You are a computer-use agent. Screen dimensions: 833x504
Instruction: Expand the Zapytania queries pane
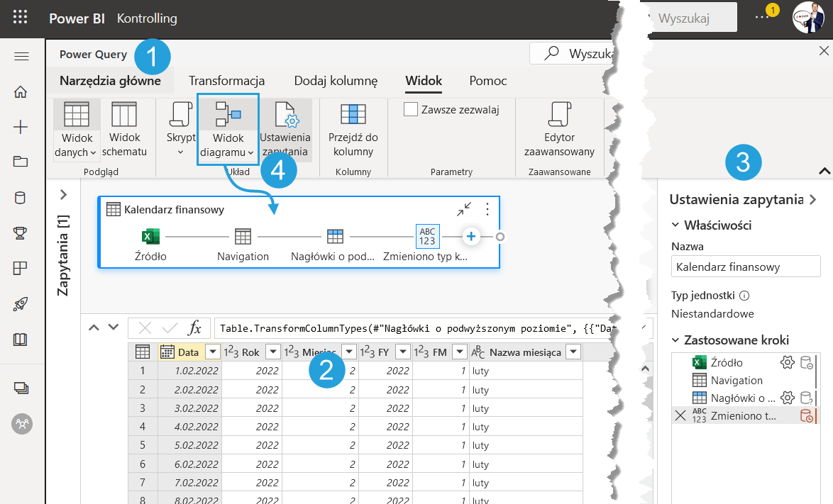click(63, 194)
